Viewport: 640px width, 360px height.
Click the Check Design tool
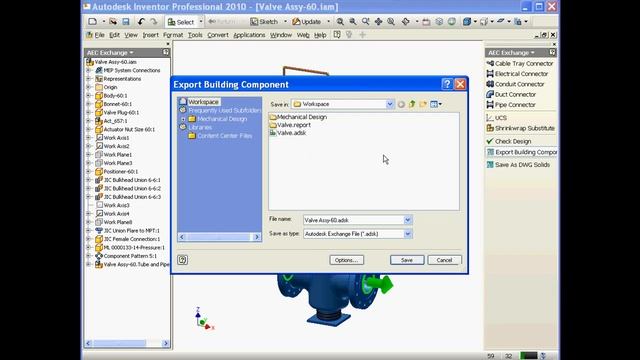click(x=509, y=141)
